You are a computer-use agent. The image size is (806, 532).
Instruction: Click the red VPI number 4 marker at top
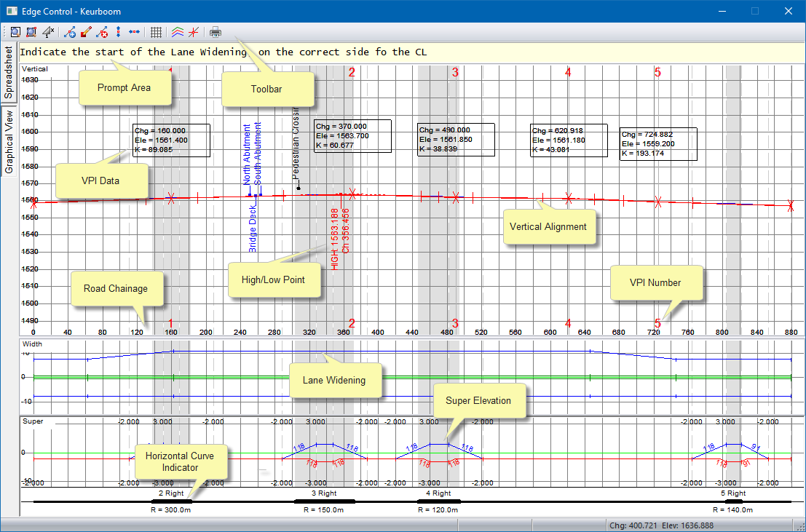coord(568,72)
